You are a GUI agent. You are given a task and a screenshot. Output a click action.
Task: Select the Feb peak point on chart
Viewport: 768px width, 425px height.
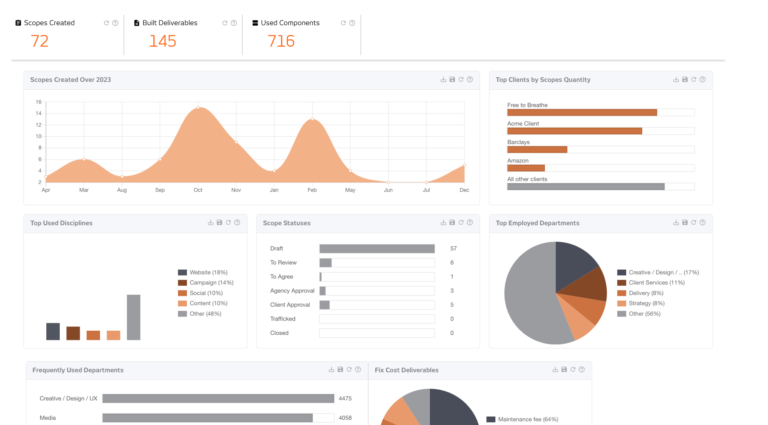pos(312,119)
